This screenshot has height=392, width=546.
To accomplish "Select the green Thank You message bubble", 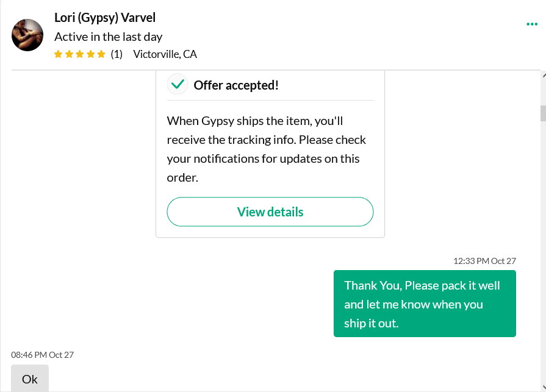I will click(x=425, y=304).
